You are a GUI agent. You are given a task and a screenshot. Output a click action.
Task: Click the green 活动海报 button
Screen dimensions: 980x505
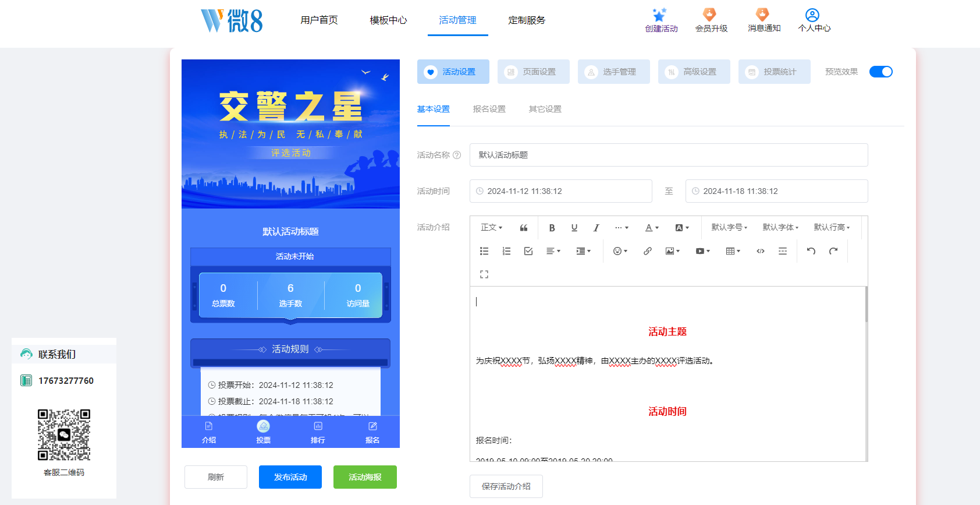click(365, 477)
